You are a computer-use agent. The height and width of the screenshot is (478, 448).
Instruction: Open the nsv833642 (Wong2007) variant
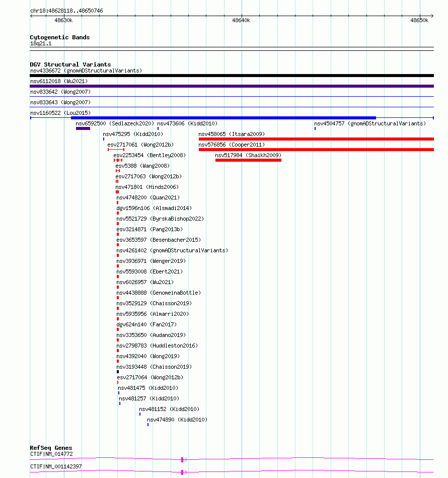click(x=60, y=92)
